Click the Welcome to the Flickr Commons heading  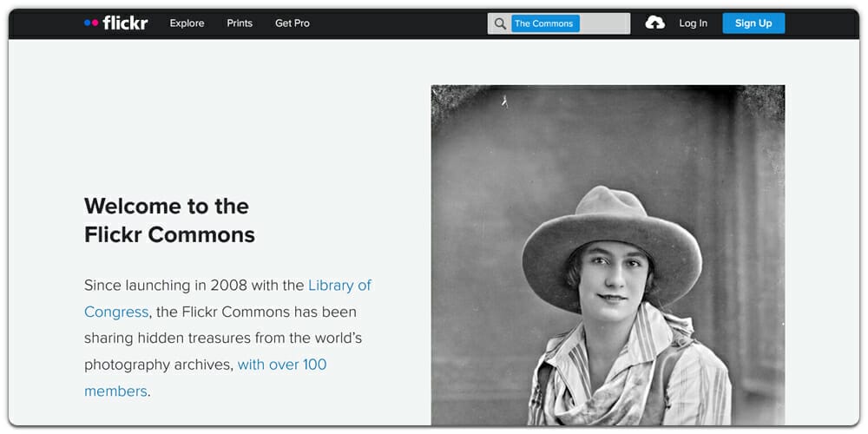tap(169, 220)
